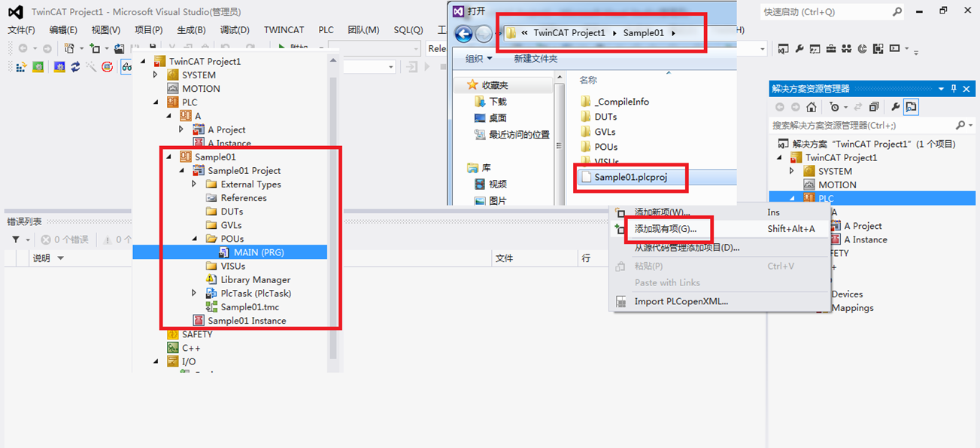Toggle Preview Selected Items in Solution Explorer
The width and height of the screenshot is (980, 448).
pyautogui.click(x=911, y=107)
